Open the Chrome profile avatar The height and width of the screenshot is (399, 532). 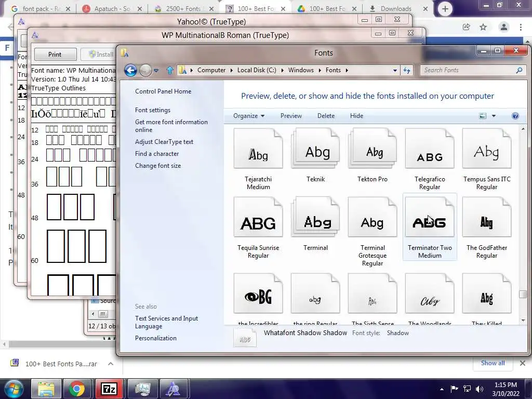(504, 27)
